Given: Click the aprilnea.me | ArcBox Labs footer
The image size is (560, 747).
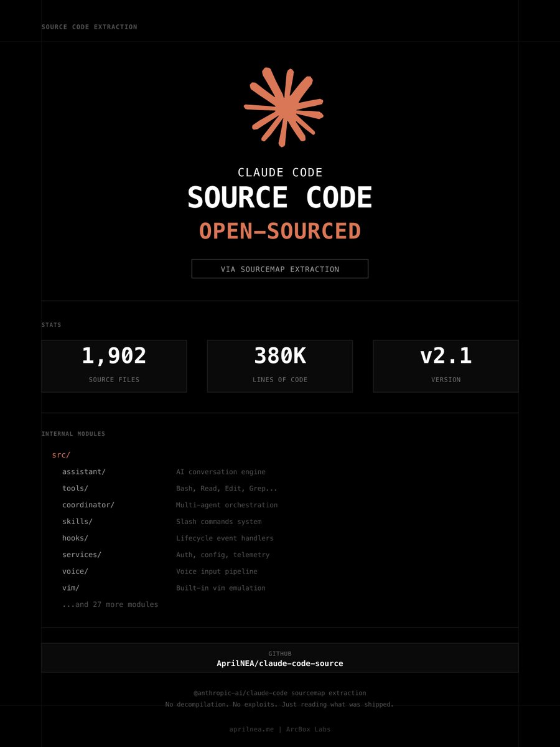Looking at the screenshot, I should pyautogui.click(x=280, y=729).
